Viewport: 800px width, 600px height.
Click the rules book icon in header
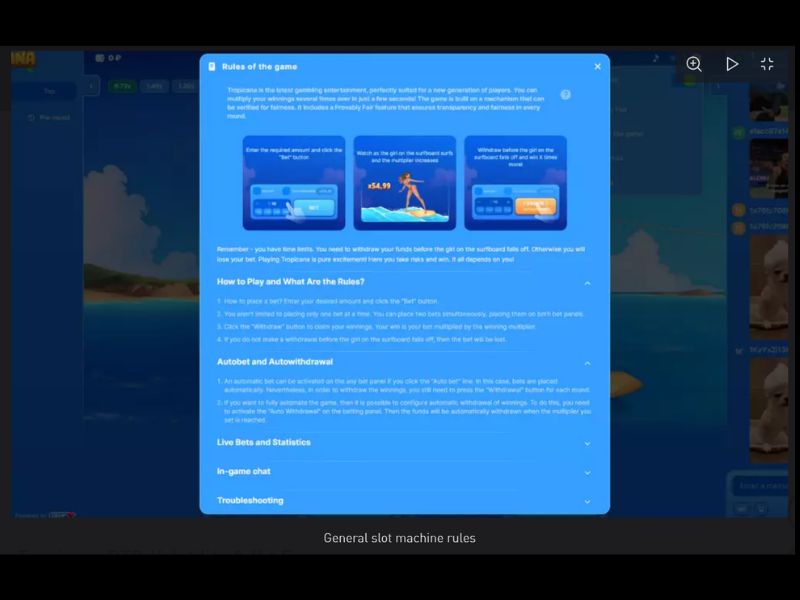click(x=212, y=67)
